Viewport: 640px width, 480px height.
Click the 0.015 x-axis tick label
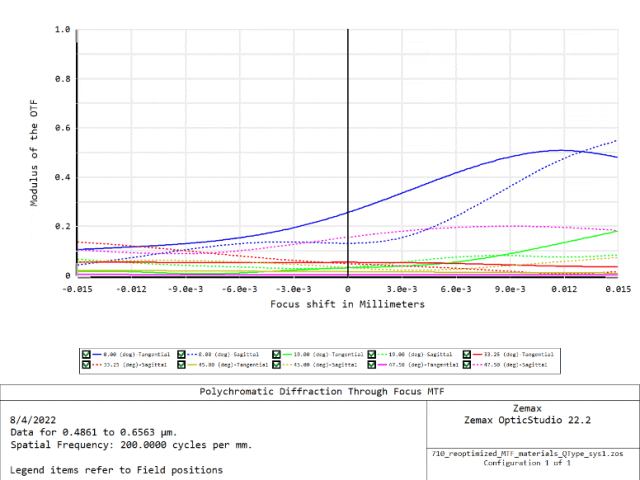click(618, 289)
